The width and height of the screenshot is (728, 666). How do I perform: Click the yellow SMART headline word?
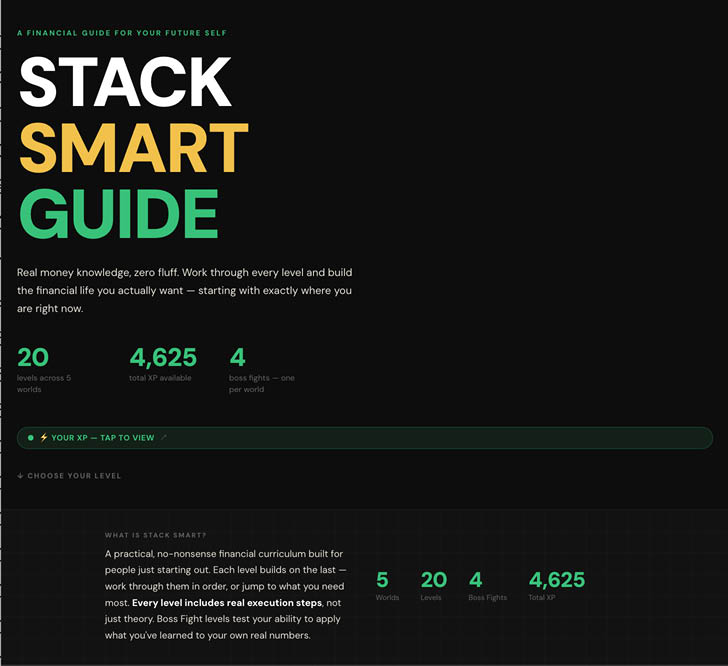tap(134, 148)
